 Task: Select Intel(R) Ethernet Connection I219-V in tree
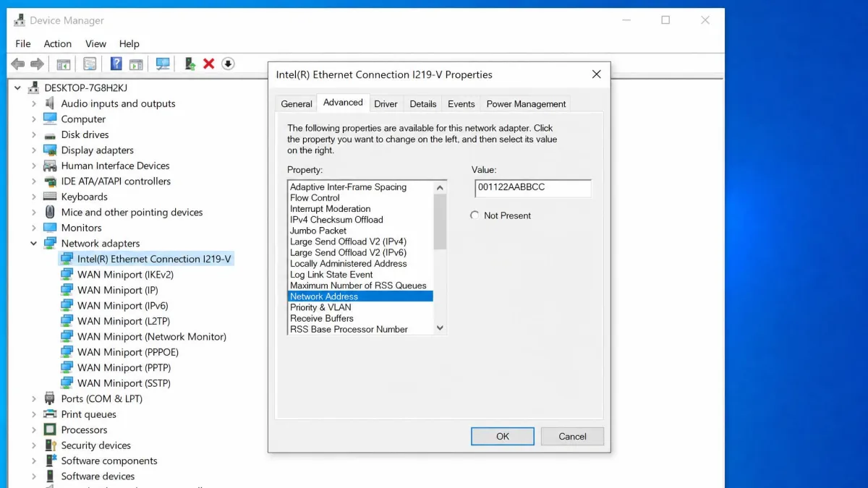pos(154,259)
